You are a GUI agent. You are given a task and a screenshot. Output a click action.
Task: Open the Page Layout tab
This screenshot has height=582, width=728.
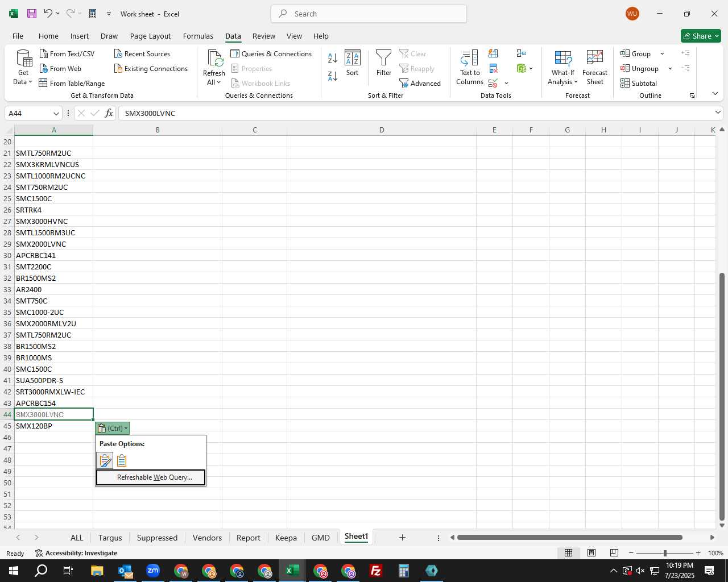click(x=150, y=36)
